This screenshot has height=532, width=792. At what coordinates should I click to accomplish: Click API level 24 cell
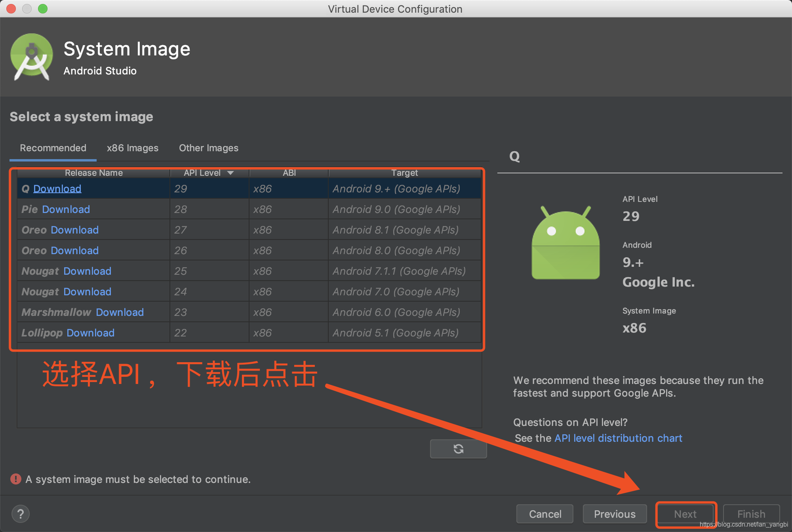click(x=209, y=292)
